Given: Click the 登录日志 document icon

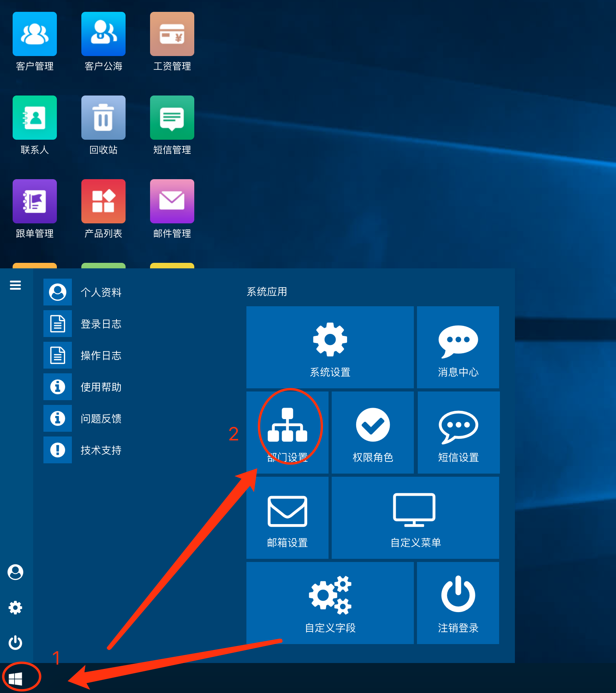Looking at the screenshot, I should coord(58,324).
